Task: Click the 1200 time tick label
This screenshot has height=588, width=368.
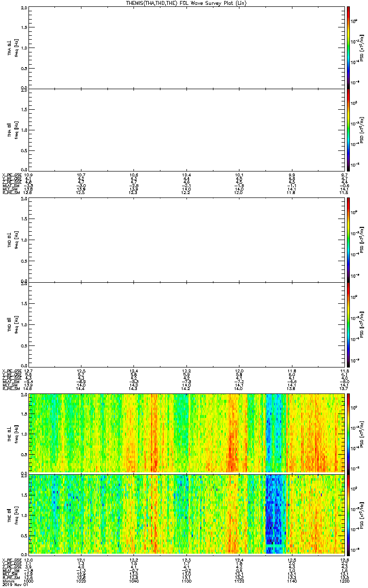Action: click(344, 581)
